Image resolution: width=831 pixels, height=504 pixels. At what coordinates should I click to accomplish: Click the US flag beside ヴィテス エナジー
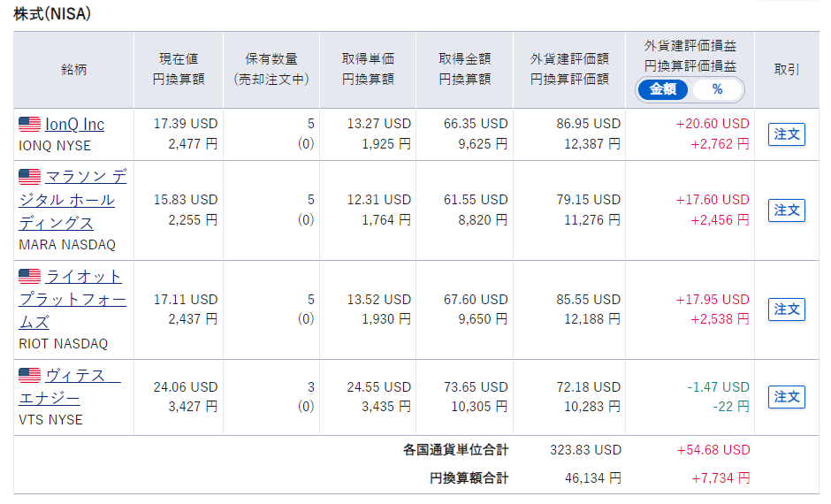[30, 376]
